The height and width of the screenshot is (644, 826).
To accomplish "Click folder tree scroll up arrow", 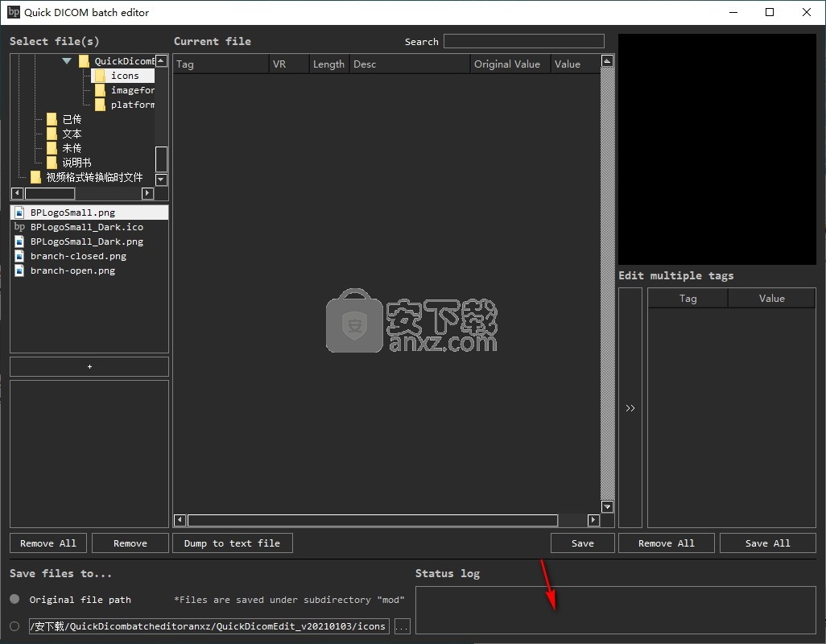I will [162, 60].
